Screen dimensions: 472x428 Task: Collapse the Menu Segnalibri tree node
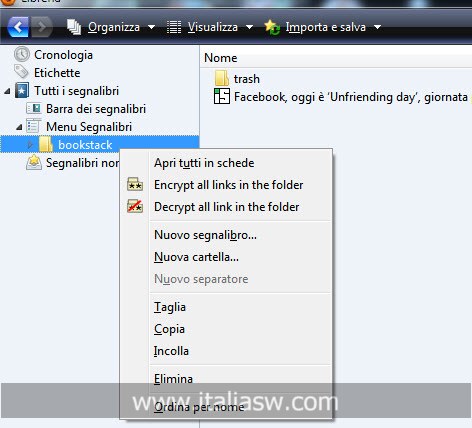[x=19, y=127]
